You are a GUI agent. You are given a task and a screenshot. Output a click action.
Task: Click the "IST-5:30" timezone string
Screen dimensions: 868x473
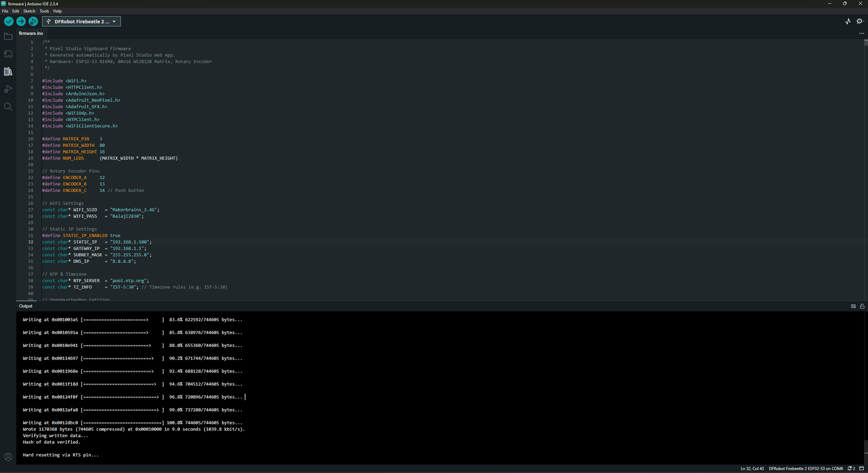[123, 287]
